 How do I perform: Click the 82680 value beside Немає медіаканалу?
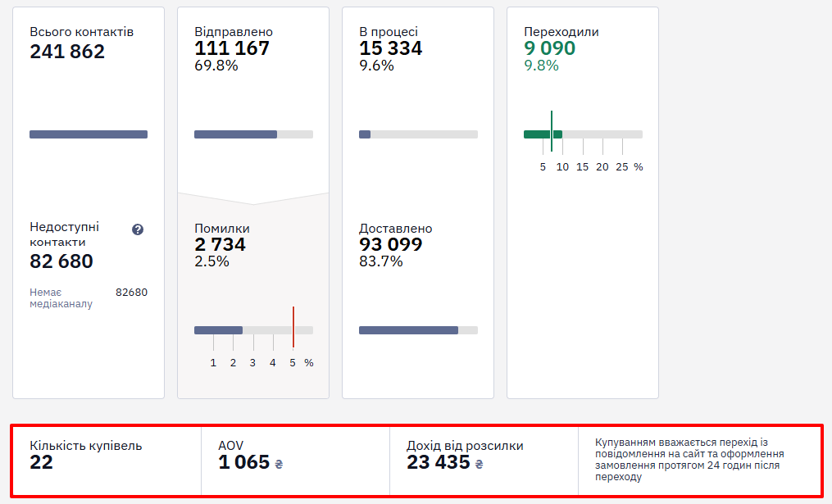coord(132,293)
